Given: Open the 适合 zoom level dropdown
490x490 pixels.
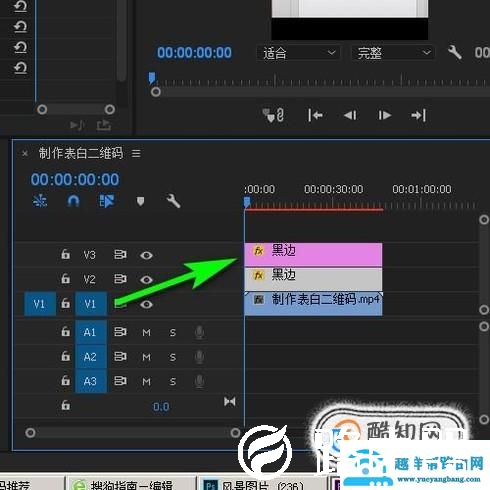Looking at the screenshot, I should [x=298, y=53].
